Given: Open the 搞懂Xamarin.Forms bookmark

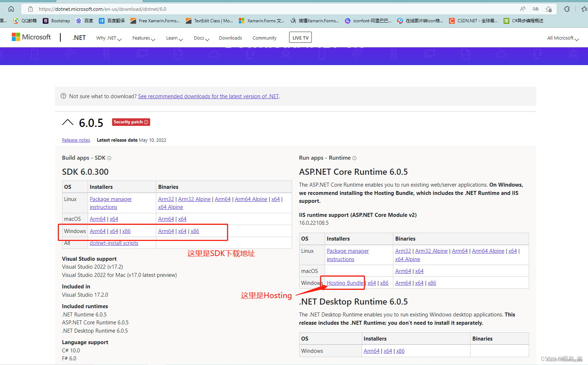Looking at the screenshot, I should (315, 21).
